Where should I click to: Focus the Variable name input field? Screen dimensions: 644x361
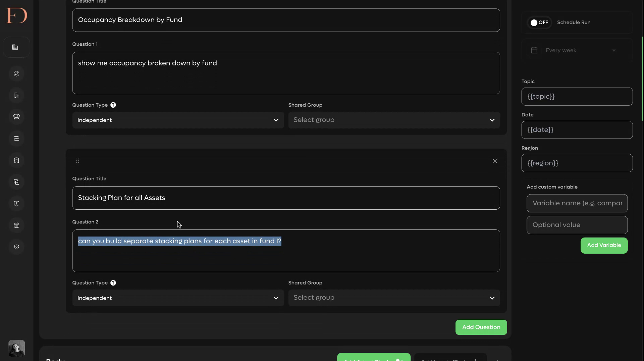pos(577,203)
